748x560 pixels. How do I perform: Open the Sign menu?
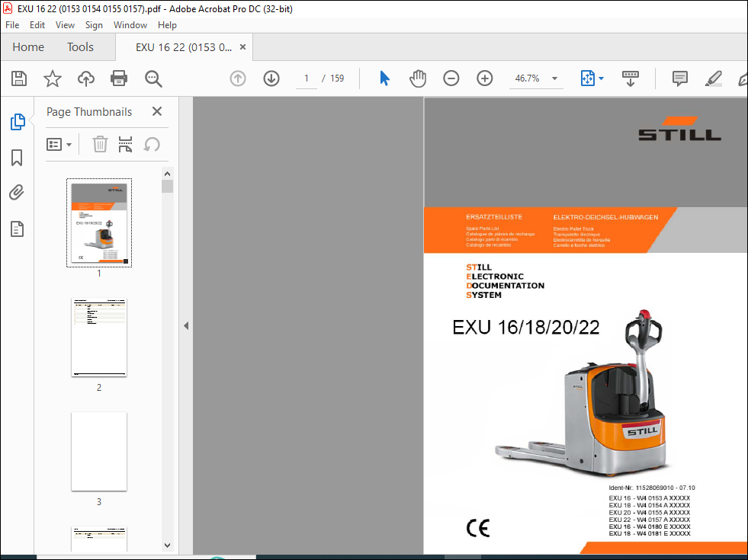pos(94,25)
